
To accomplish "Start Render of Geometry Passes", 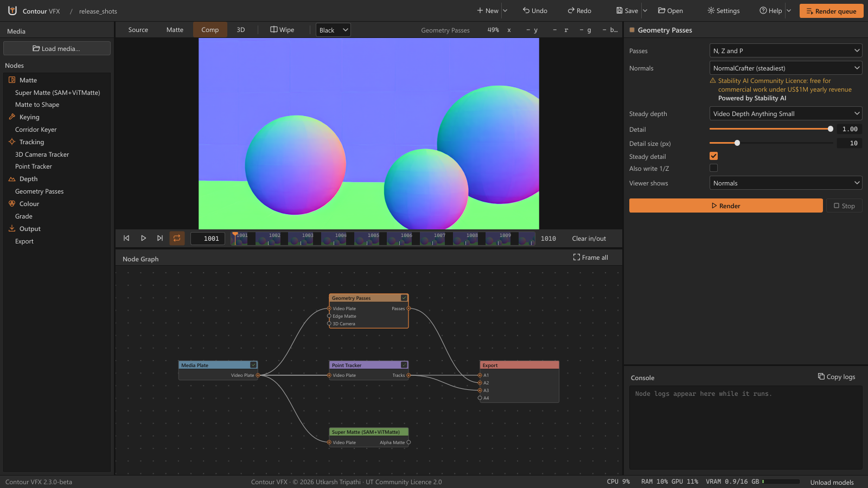I will (726, 206).
